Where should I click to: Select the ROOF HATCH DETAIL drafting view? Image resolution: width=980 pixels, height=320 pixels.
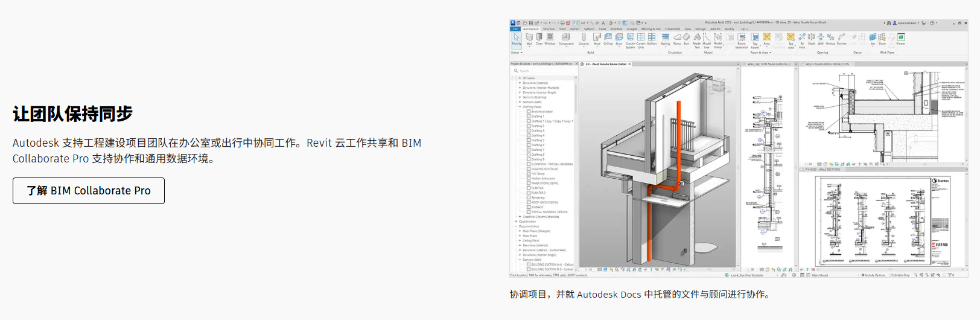point(544,202)
